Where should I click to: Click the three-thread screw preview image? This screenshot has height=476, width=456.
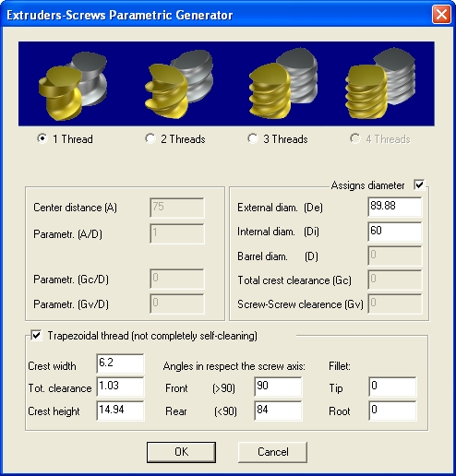[x=283, y=83]
